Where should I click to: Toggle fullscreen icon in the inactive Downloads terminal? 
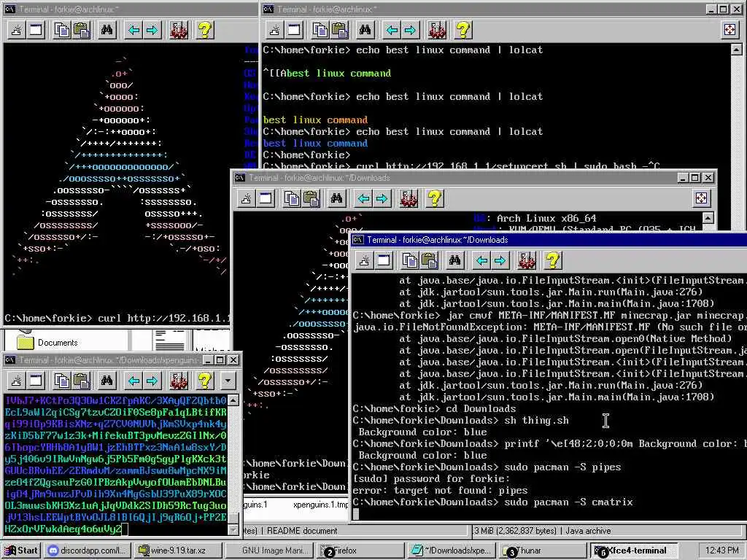701,198
